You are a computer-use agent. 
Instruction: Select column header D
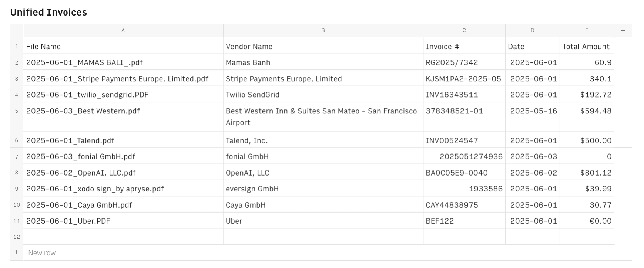(532, 30)
